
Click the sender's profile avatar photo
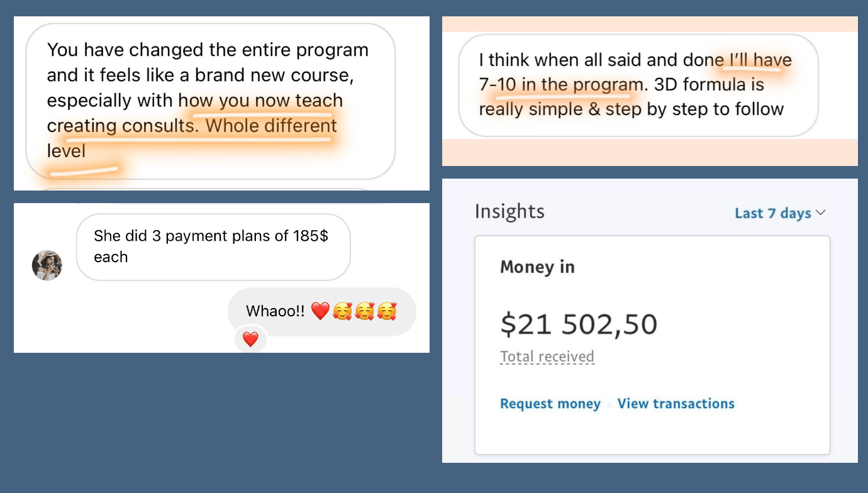pyautogui.click(x=47, y=265)
